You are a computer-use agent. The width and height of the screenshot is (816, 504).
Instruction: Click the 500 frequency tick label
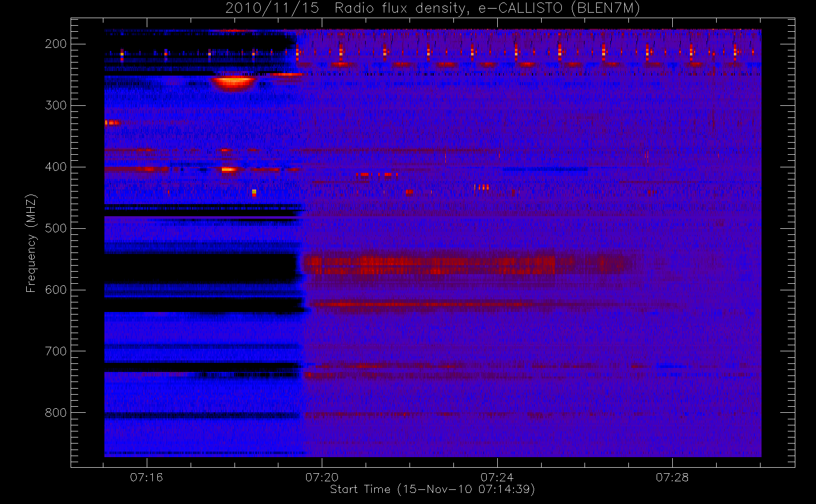pyautogui.click(x=56, y=228)
